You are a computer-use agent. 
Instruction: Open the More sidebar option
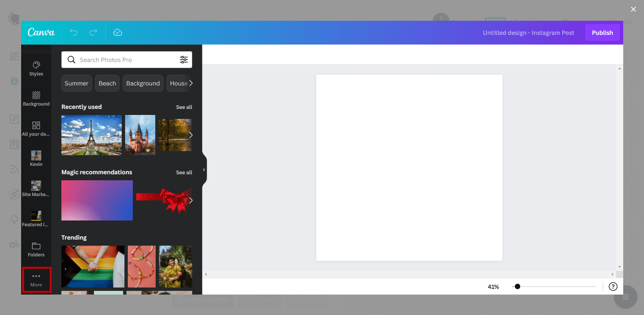pyautogui.click(x=36, y=279)
